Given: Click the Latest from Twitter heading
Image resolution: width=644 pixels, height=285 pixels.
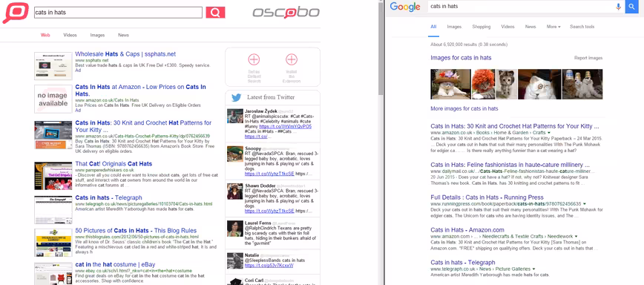Looking at the screenshot, I should pyautogui.click(x=271, y=97).
